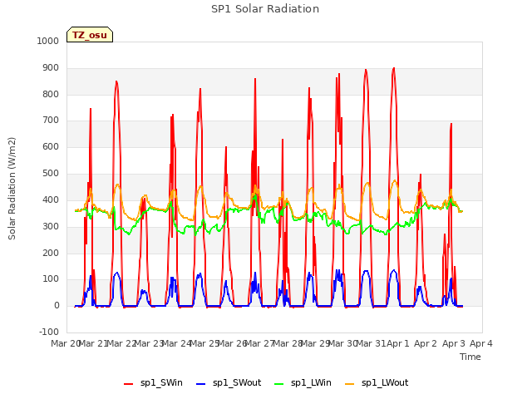Viewport: 532px width, 399px height.
Task: Toggle sp1_LWin series in the legend
Action: 303,383
